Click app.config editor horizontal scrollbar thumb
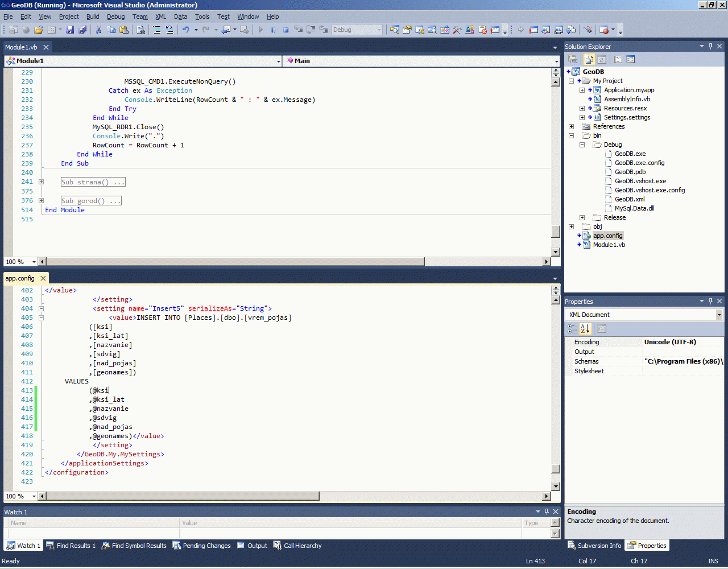Screen dimensions: 728x569 click(x=182, y=496)
